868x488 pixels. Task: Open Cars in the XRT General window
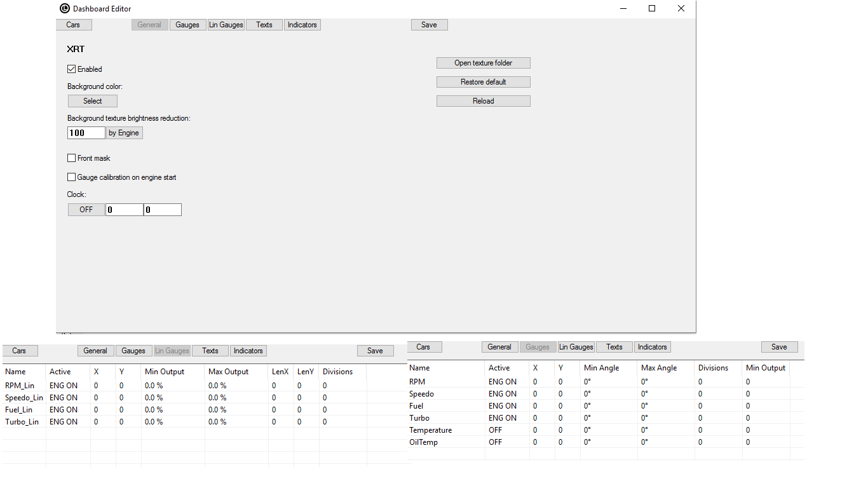(73, 25)
